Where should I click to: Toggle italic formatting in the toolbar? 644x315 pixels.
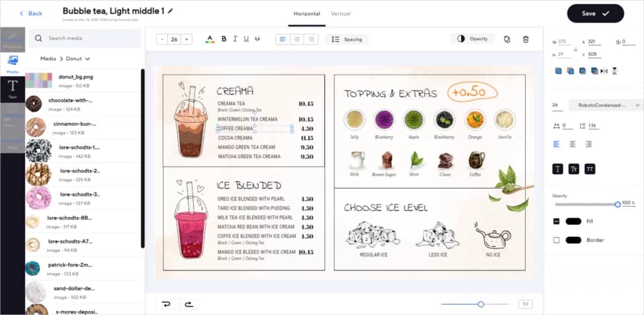(235, 39)
